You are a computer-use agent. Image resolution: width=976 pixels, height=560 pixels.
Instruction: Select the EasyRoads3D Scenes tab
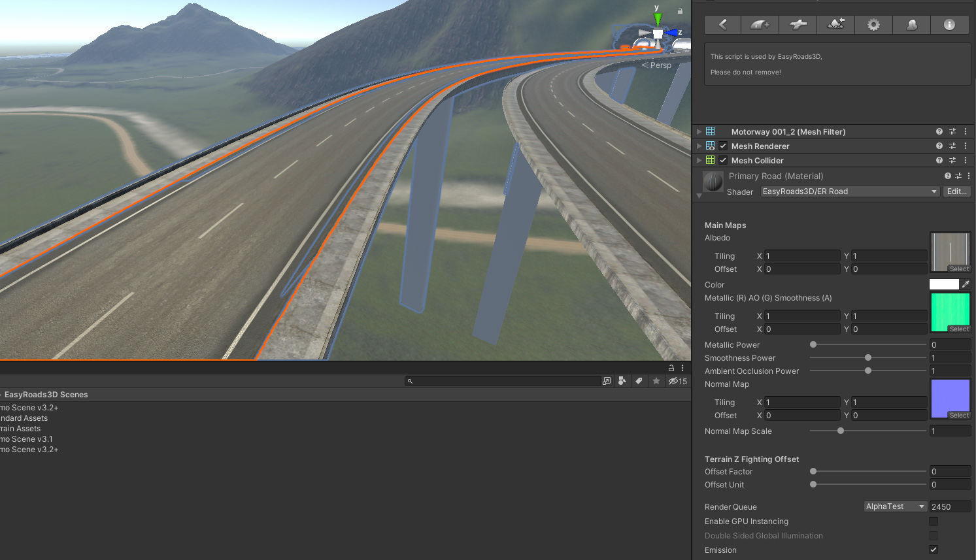(x=45, y=394)
